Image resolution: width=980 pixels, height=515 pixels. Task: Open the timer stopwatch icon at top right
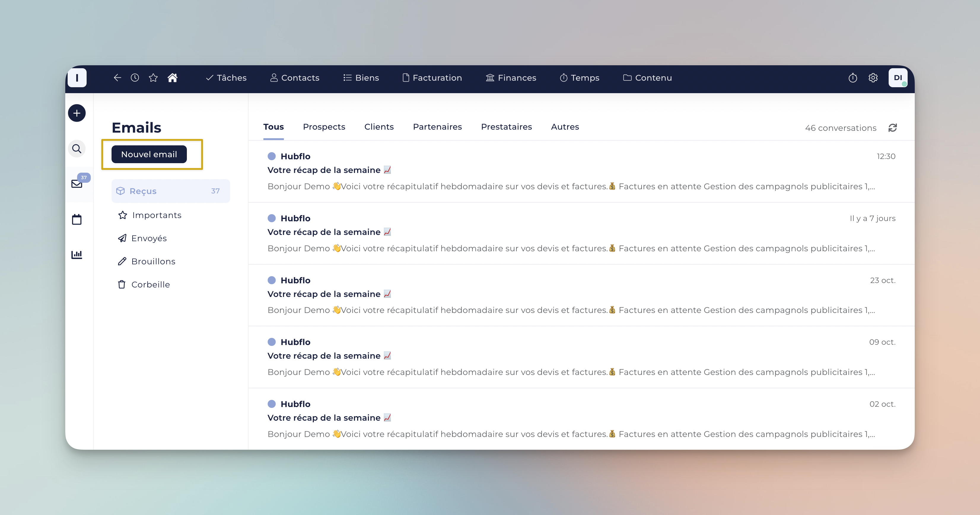click(852, 78)
